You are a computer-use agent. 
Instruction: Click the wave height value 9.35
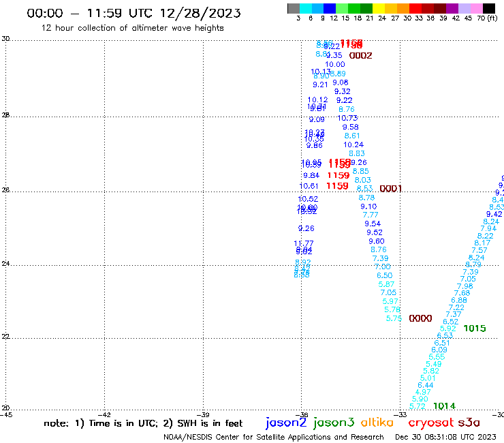[334, 55]
